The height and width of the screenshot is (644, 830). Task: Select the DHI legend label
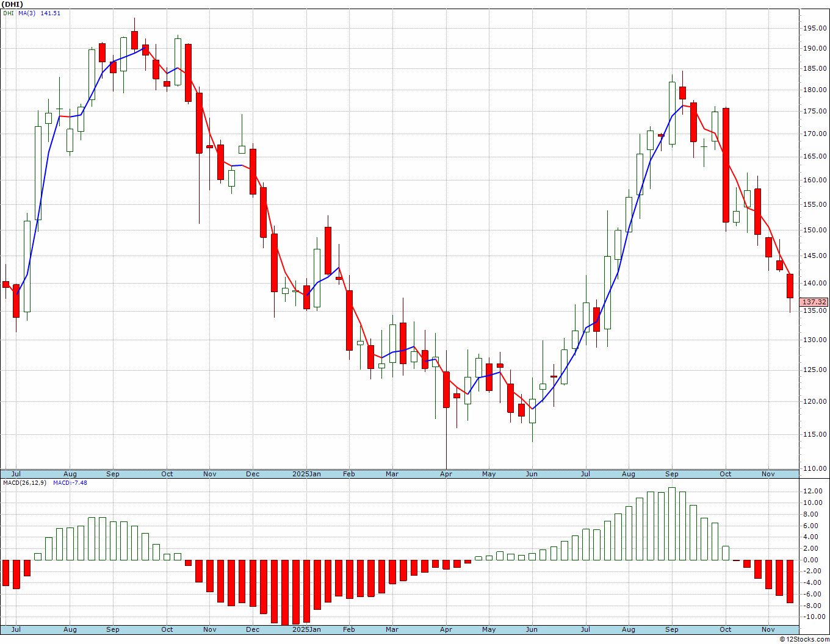pyautogui.click(x=9, y=13)
